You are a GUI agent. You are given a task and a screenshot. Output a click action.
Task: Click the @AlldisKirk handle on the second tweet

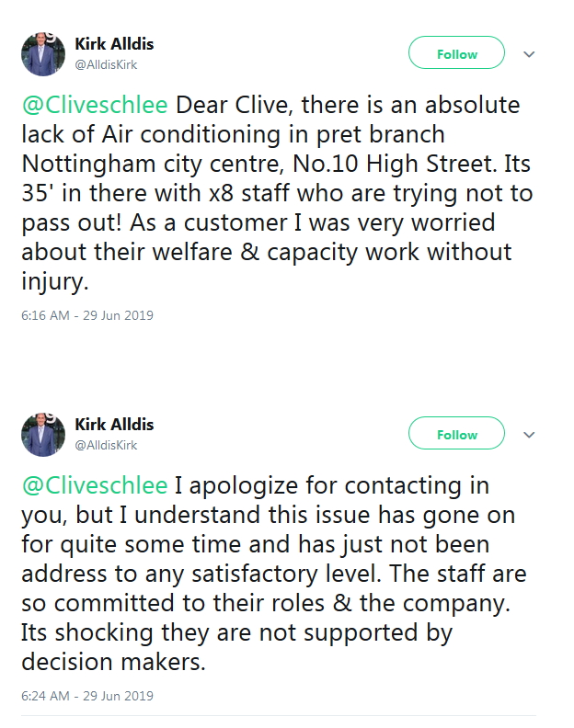click(x=106, y=445)
